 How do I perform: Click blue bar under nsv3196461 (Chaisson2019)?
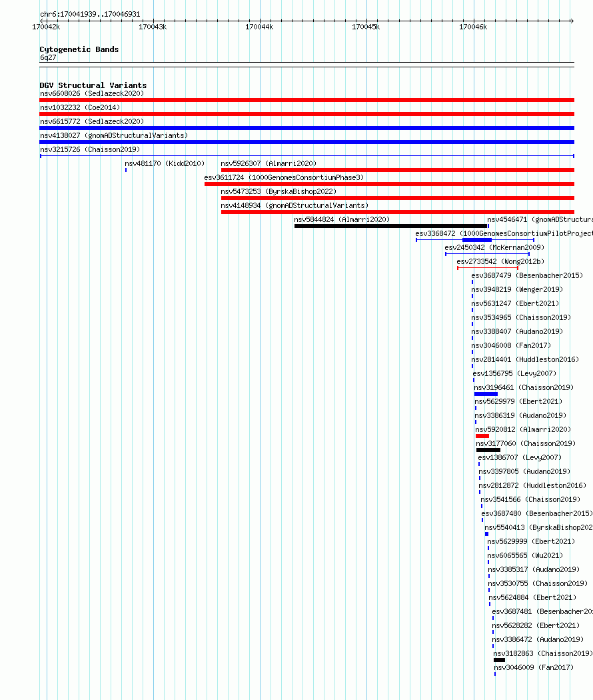click(486, 394)
